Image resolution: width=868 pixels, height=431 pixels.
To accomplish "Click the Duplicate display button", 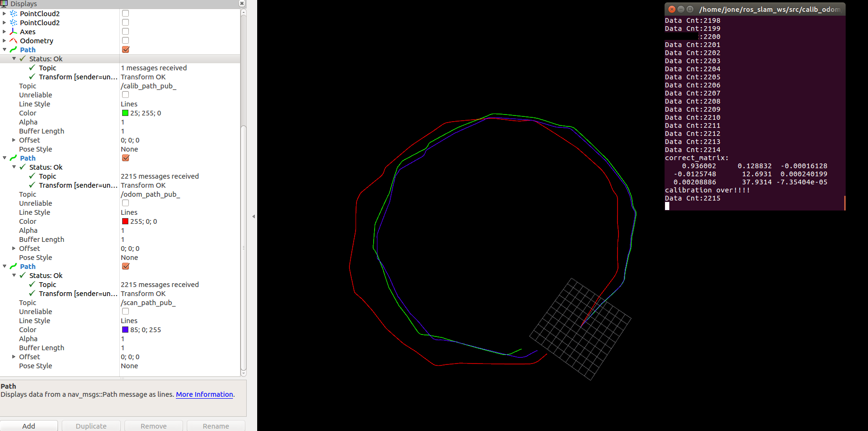I will click(91, 426).
